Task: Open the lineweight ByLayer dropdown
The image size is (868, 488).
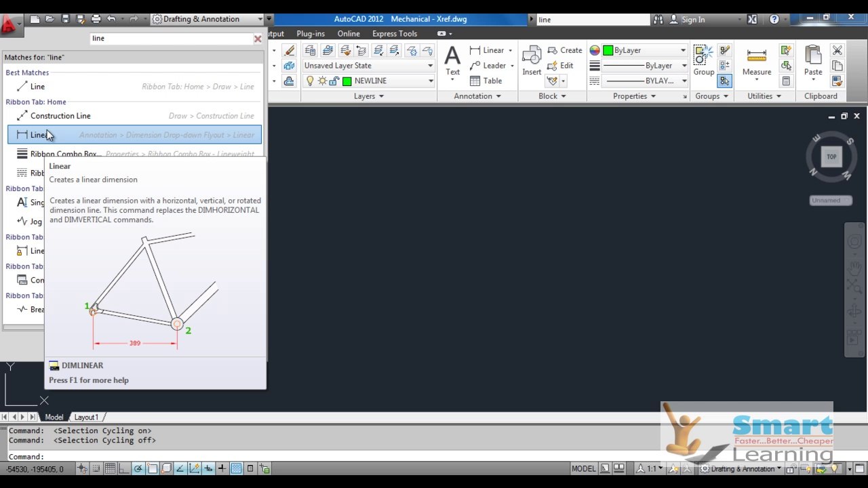Action: [644, 66]
